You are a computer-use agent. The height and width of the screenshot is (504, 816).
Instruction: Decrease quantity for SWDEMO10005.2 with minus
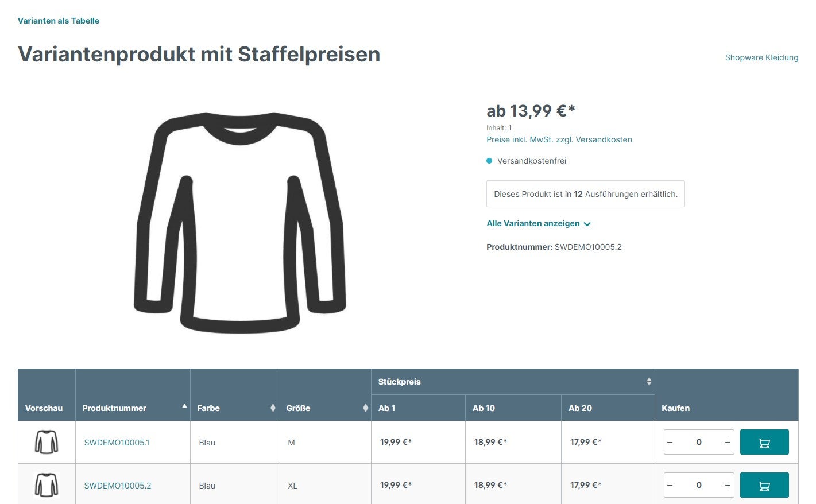[670, 485]
